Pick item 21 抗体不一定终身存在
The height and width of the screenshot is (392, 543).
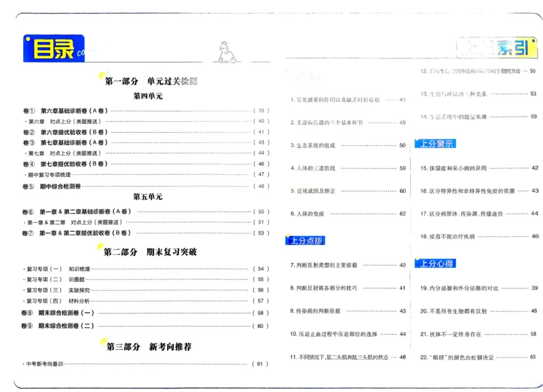click(479, 334)
